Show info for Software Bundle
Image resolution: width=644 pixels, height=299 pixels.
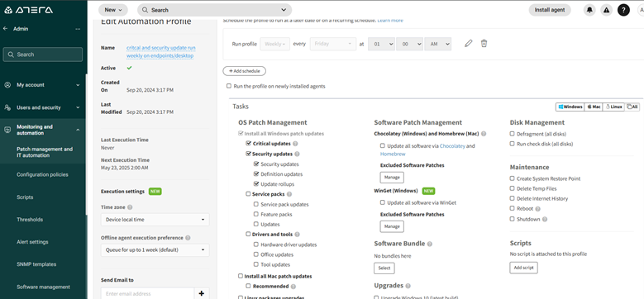pos(430,244)
